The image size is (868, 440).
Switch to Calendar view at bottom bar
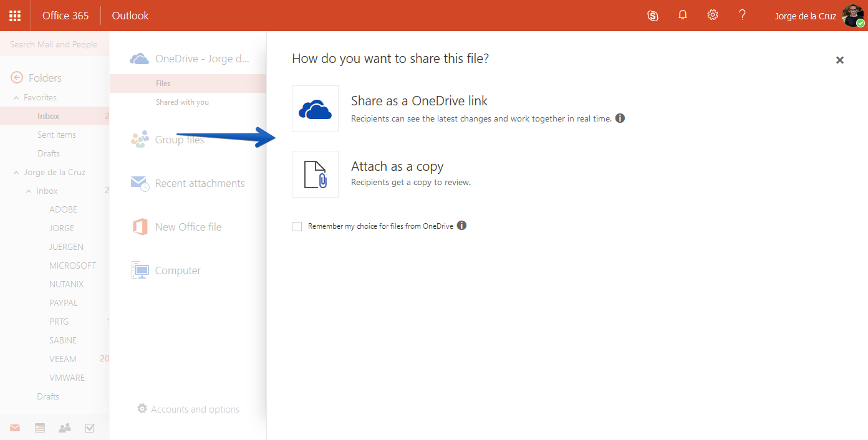tap(40, 428)
